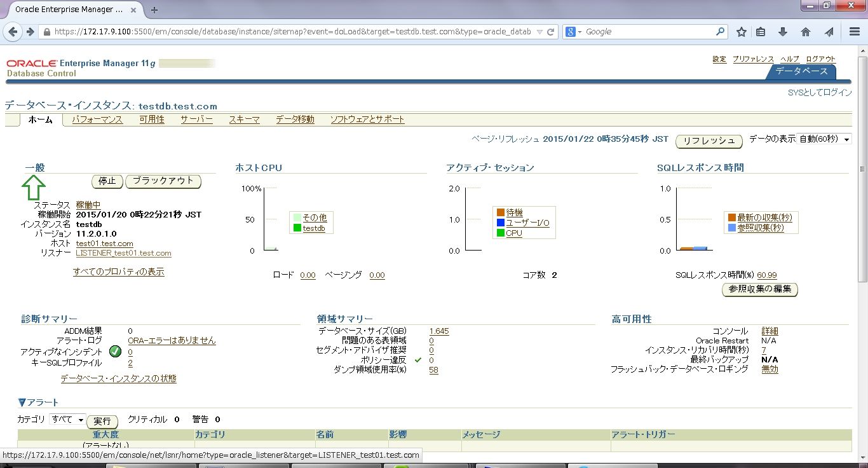Open the ダンプ領域使用率 58 link
This screenshot has width=868, height=468.
[x=433, y=369]
